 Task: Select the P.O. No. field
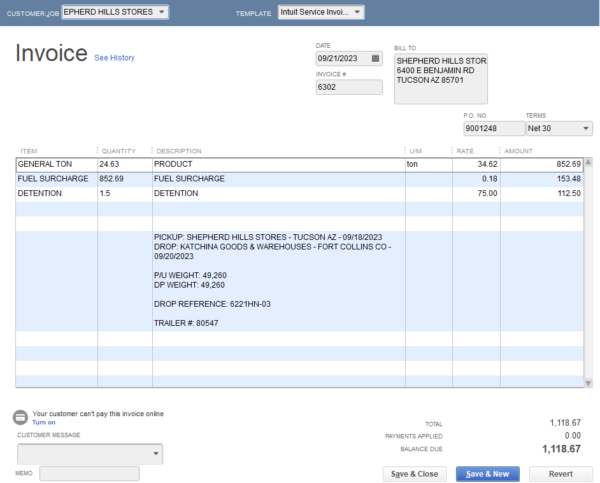[x=493, y=128]
